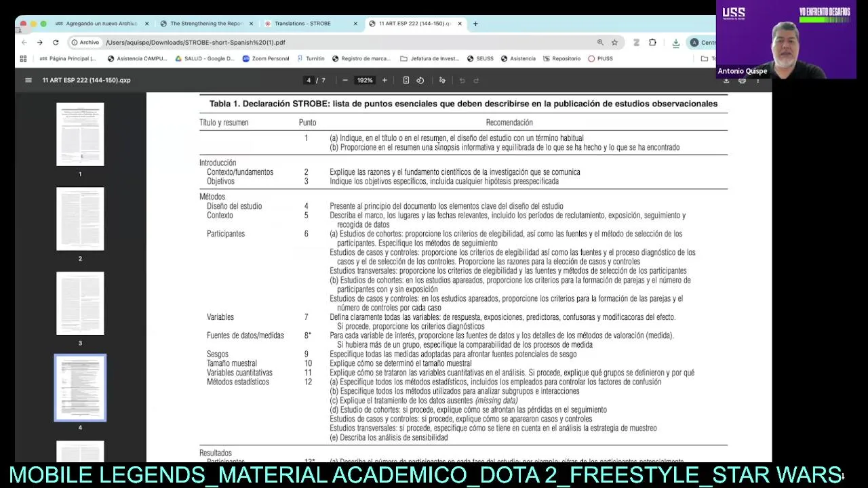
Task: Bookmark this page with the star icon
Action: [614, 42]
